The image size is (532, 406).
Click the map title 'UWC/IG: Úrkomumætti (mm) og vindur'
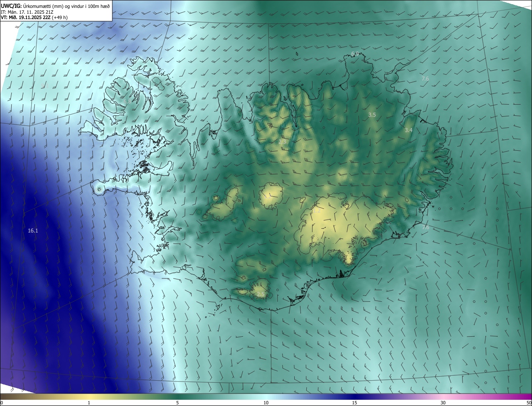coord(55,6)
